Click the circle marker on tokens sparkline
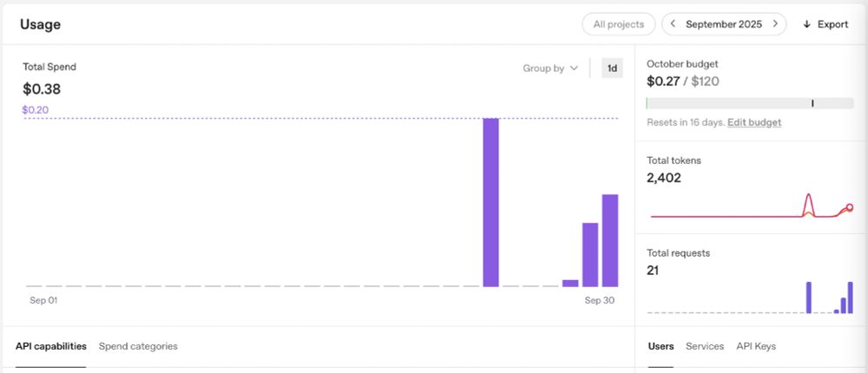This screenshot has height=373, width=868. pyautogui.click(x=850, y=207)
